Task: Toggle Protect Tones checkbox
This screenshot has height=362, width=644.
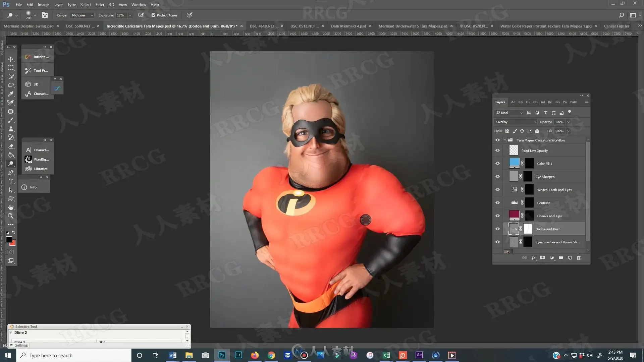Action: (153, 15)
